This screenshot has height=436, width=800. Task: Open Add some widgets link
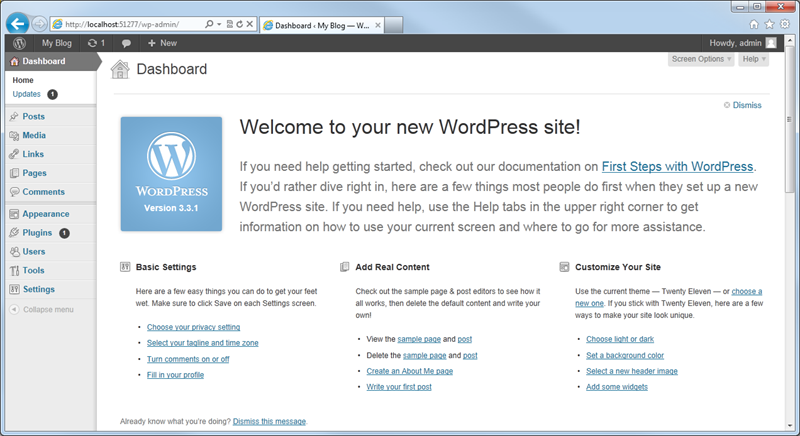(617, 387)
